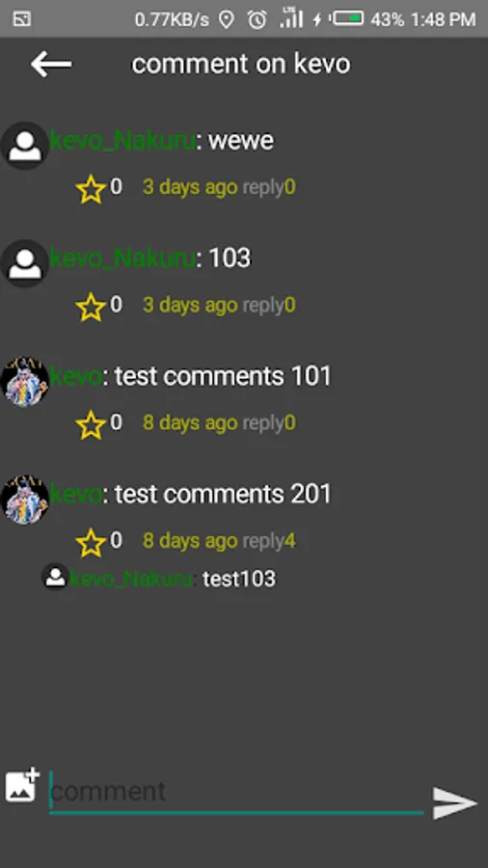This screenshot has height=868, width=488.
Task: Reply to the "wewe" comment
Action: coord(263,188)
